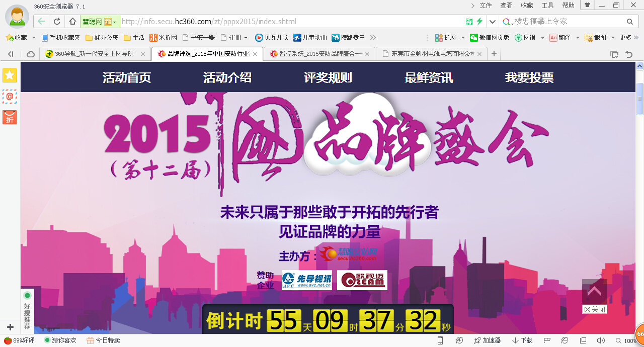644x347 pixels.
Task: Add a new sidebar app with plus
Action: [x=10, y=327]
